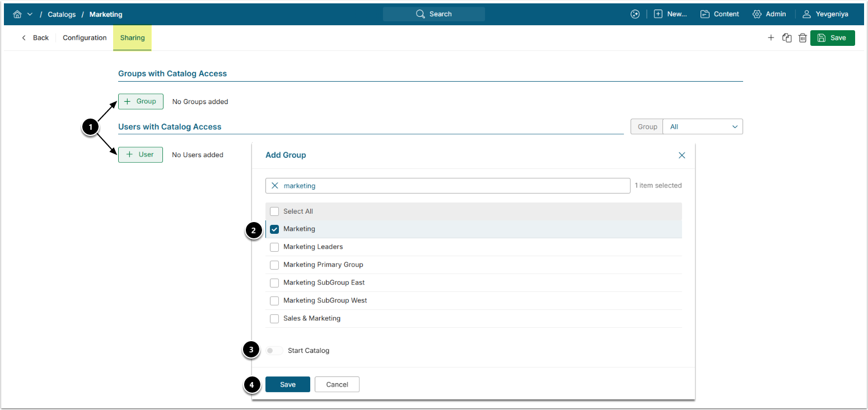This screenshot has height=410, width=868.
Task: Open the Group filter dropdown set to All
Action: pos(703,127)
